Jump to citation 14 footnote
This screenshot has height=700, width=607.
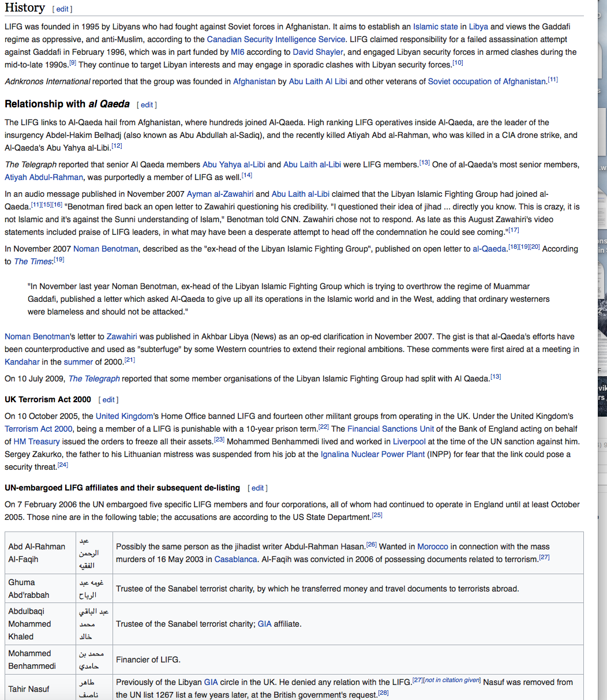pos(247,175)
